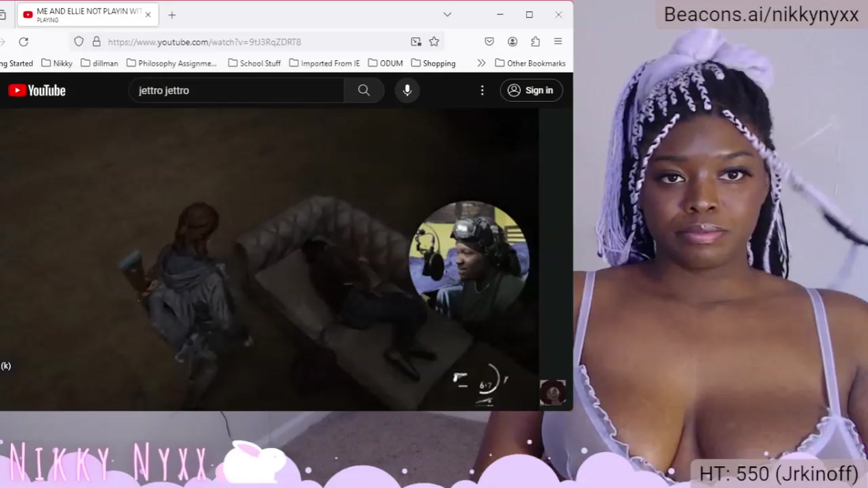
Task: Open the School Stuff bookmarks folder
Action: pyautogui.click(x=255, y=63)
